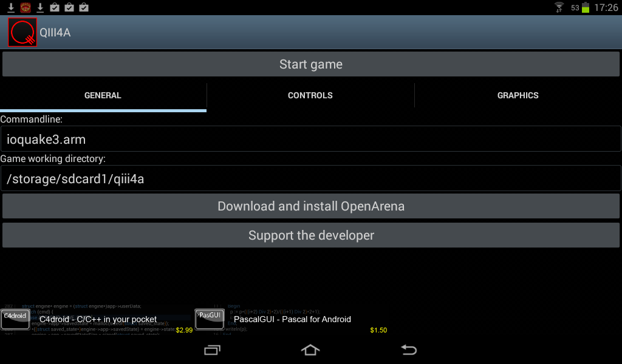This screenshot has height=364, width=622.
Task: Click Download and install OpenArena
Action: [x=311, y=206]
